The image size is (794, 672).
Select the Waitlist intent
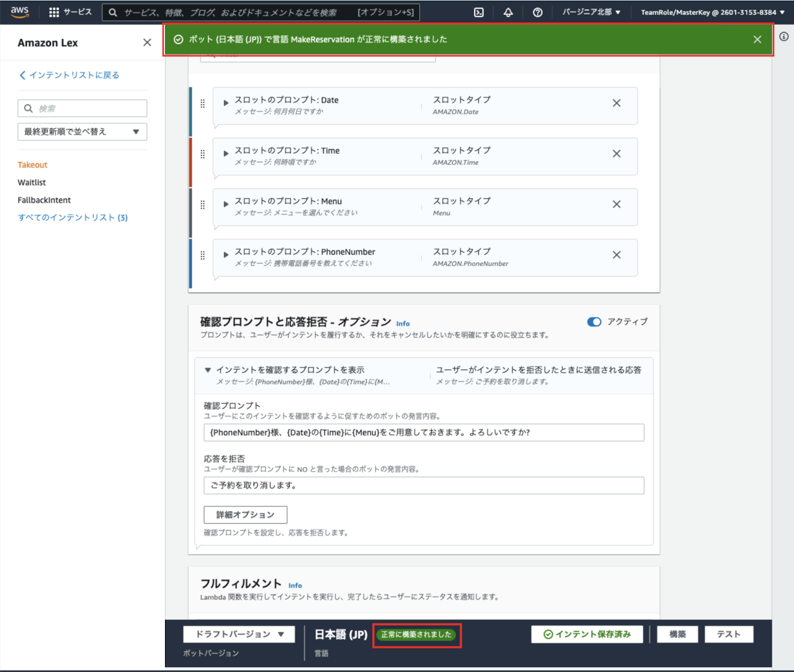(32, 182)
